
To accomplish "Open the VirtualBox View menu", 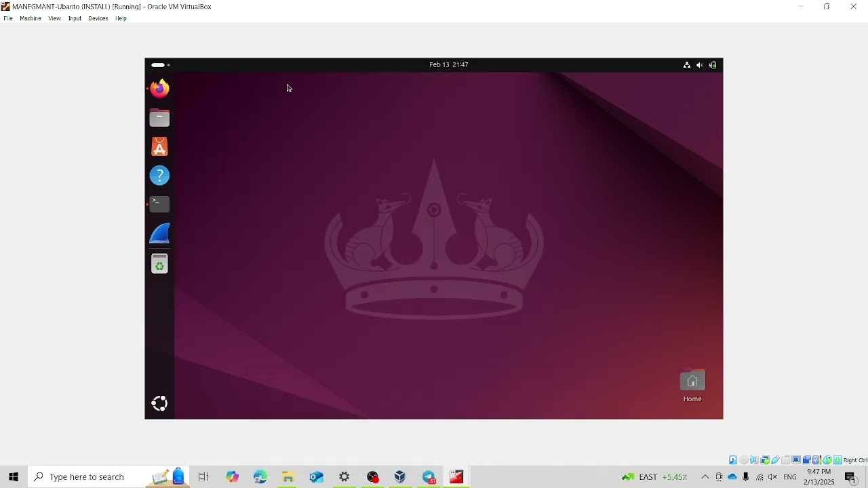I will click(55, 19).
